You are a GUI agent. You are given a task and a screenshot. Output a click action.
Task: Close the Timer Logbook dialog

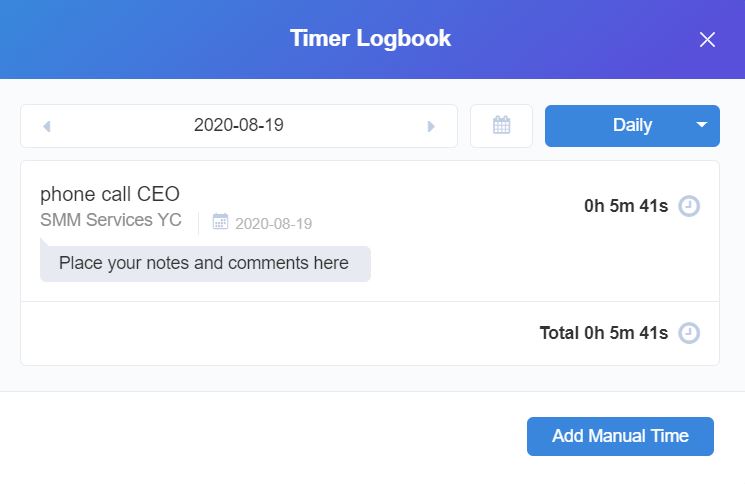707,39
